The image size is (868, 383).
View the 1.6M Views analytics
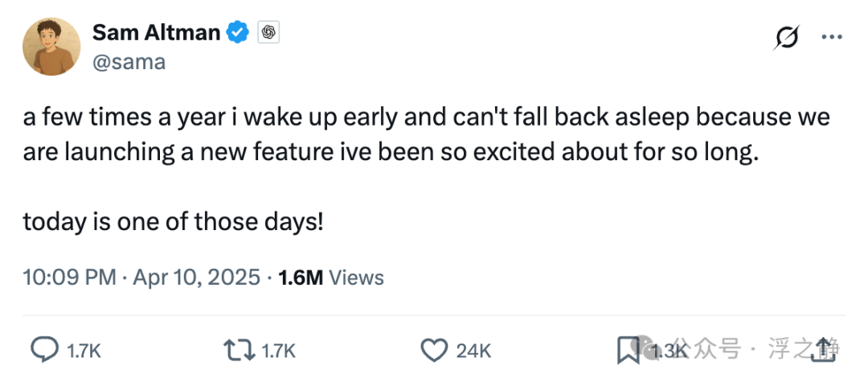tap(330, 278)
